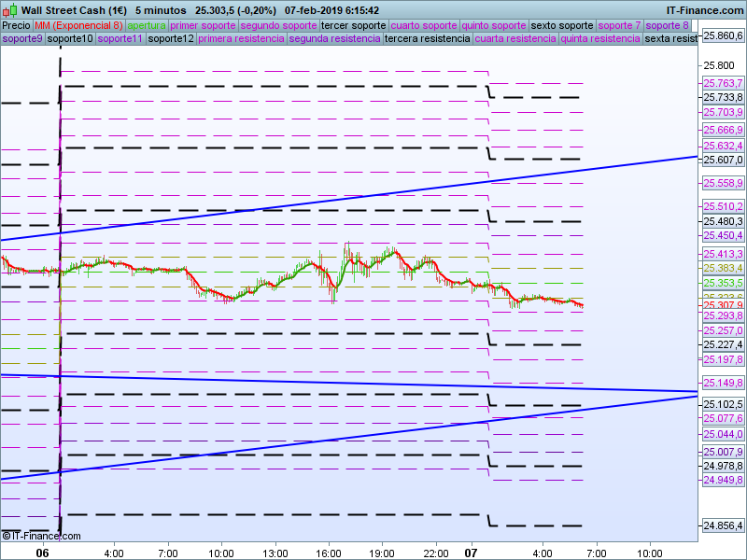The image size is (747, 560).
Task: Click the red 25.307,9 current price label
Action: click(x=722, y=305)
